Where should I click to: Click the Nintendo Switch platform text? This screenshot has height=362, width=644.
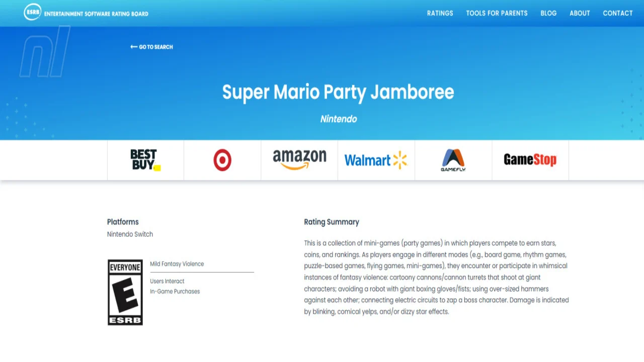[130, 234]
